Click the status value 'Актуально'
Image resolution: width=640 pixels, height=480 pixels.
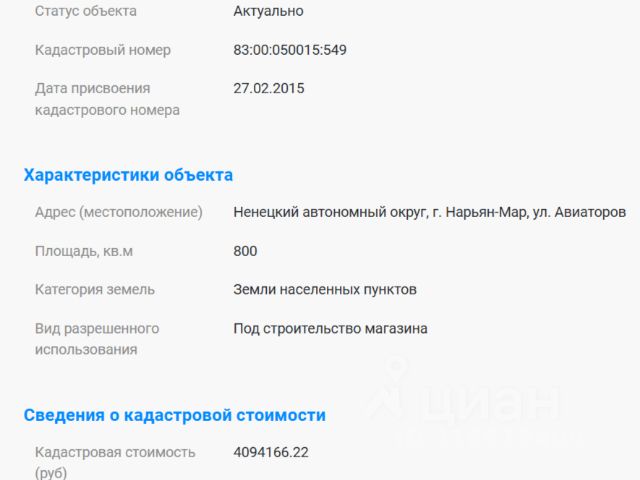pyautogui.click(x=268, y=11)
